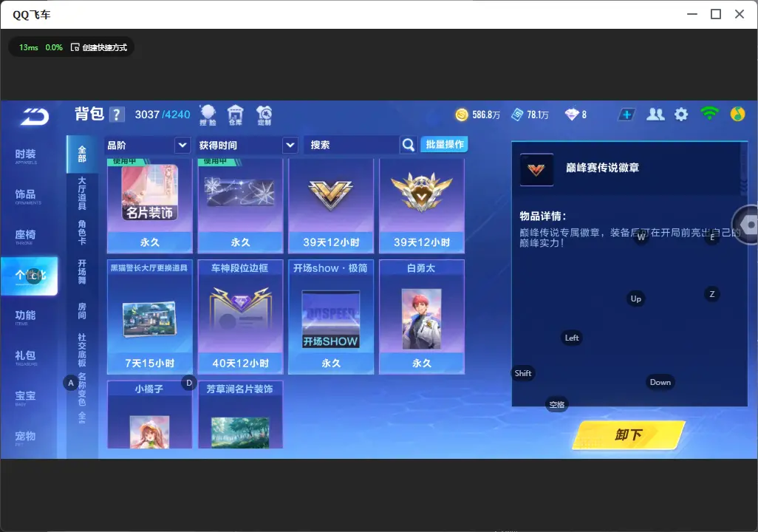
Task: Click the yellow 卸下 unequip button
Action: click(x=629, y=434)
